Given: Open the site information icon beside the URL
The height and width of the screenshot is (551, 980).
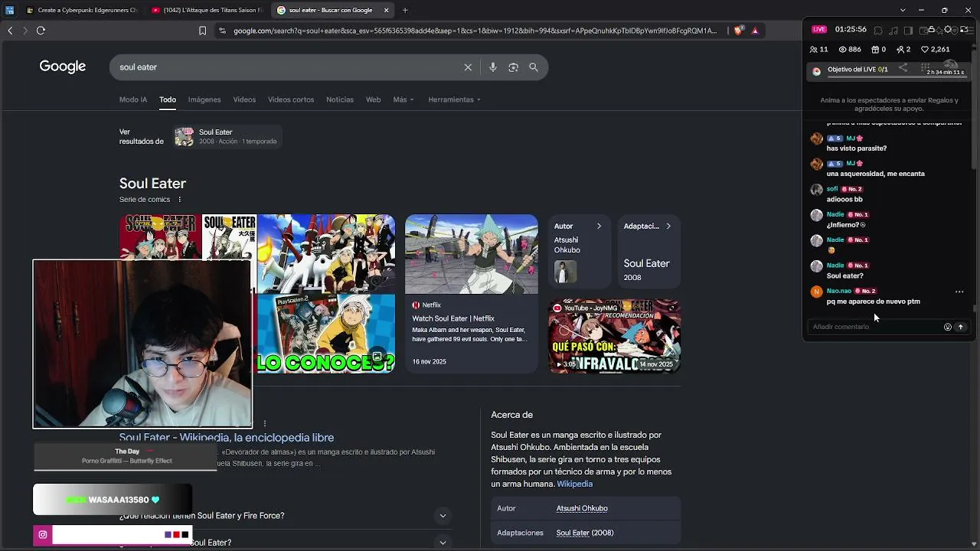Looking at the screenshot, I should click(222, 31).
